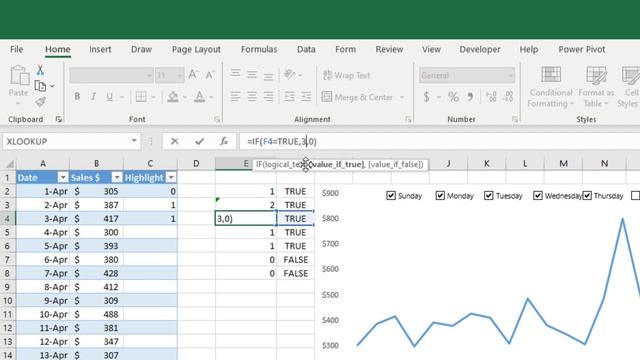The height and width of the screenshot is (360, 640).
Task: Click inside the formula bar text
Action: 282,142
